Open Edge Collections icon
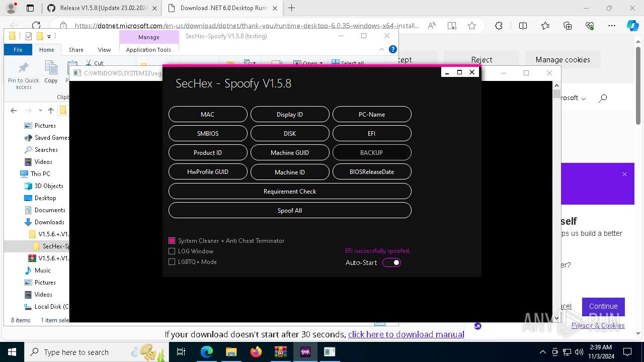Screen dimensions: 644x362 click(568, 26)
